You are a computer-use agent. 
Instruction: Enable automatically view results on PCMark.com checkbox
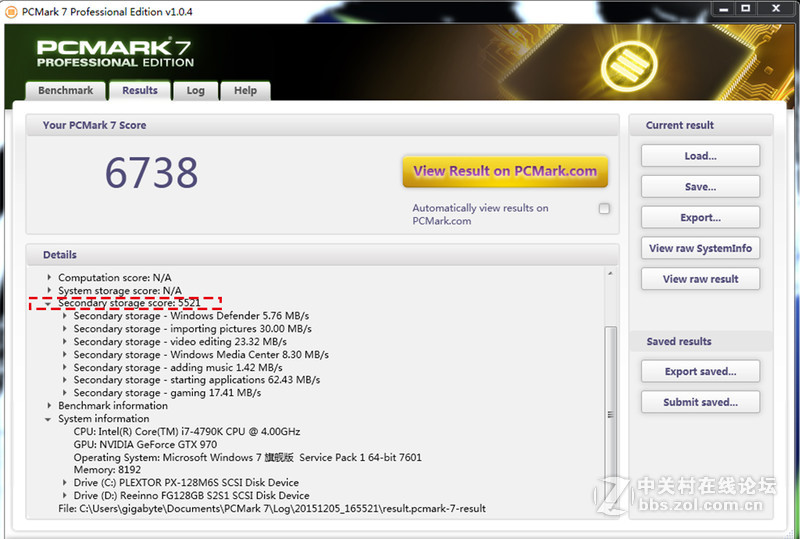(604, 208)
